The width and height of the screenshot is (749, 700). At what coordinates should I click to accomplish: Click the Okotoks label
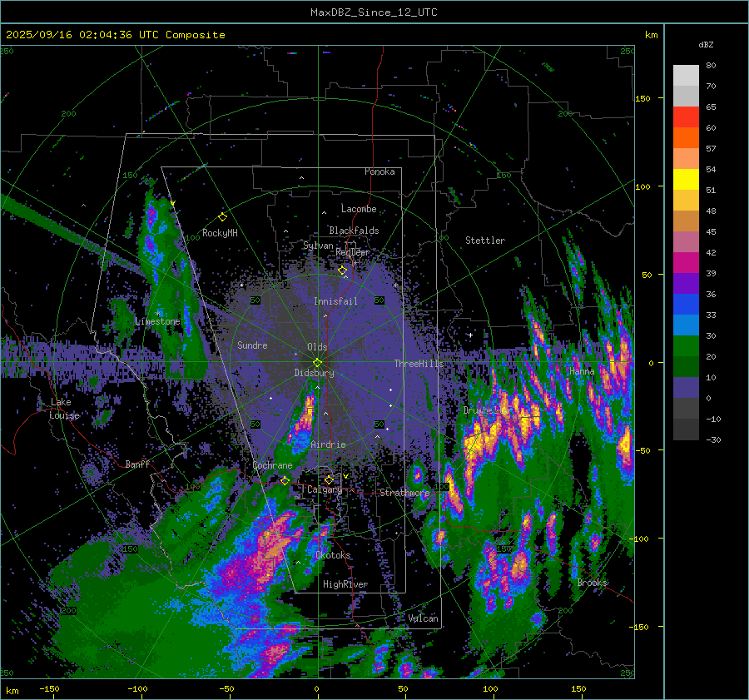[333, 555]
